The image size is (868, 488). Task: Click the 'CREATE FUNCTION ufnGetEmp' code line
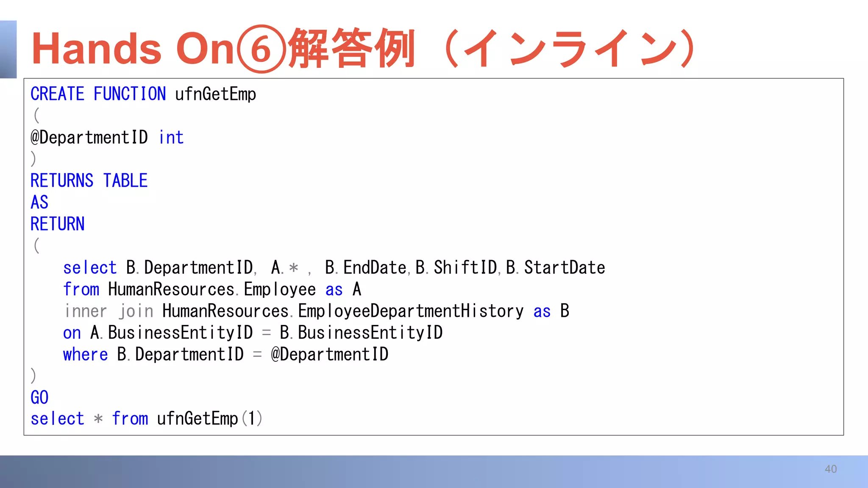tap(143, 94)
